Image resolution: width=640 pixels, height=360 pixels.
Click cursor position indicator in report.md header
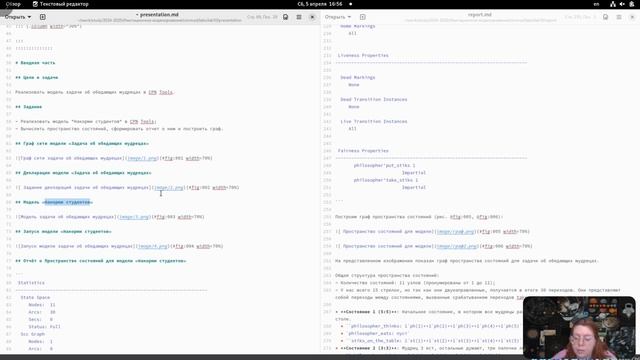click(581, 17)
